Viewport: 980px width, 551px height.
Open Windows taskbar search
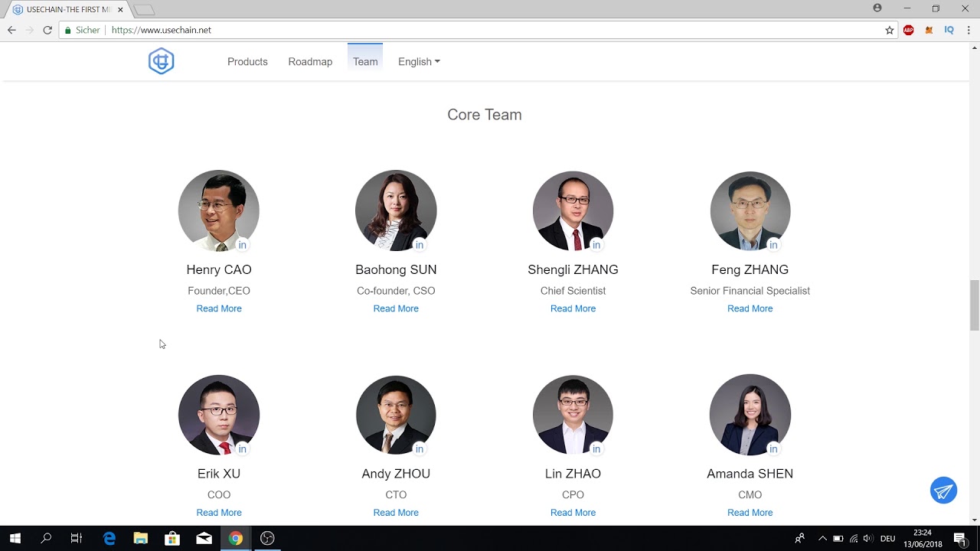click(46, 538)
